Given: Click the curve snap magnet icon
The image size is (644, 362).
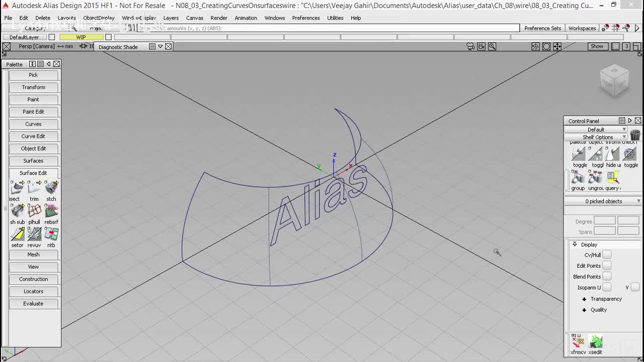Looking at the screenshot, I should 626,28.
